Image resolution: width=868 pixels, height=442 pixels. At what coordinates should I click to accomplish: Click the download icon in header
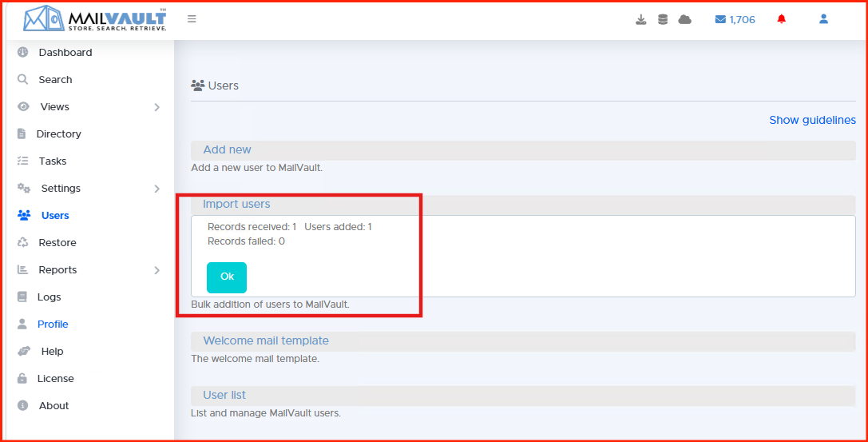[x=641, y=19]
